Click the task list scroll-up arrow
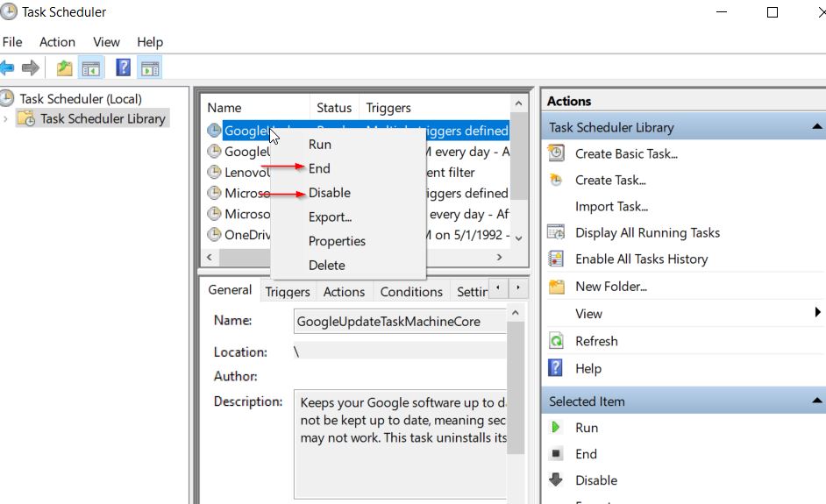Screen dimensions: 826x504 (518, 103)
